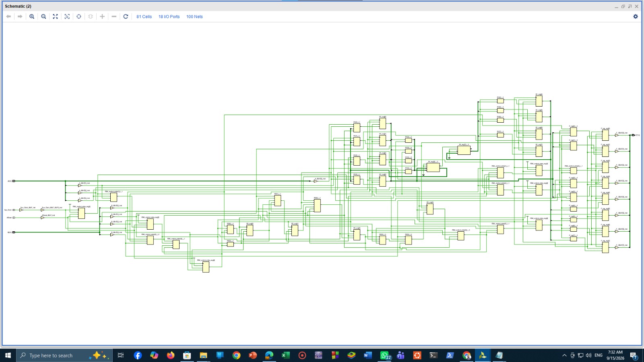Open the 100 Nets link
The height and width of the screenshot is (362, 644).
point(194,16)
